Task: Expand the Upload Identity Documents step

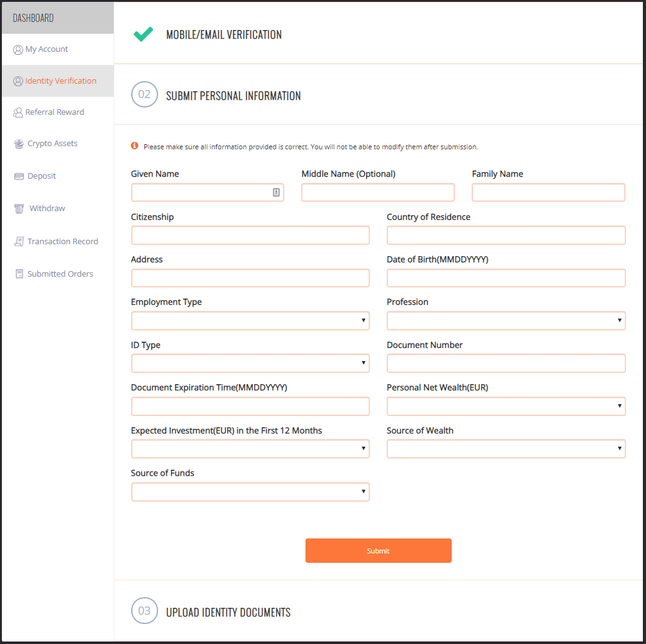Action: pos(228,612)
